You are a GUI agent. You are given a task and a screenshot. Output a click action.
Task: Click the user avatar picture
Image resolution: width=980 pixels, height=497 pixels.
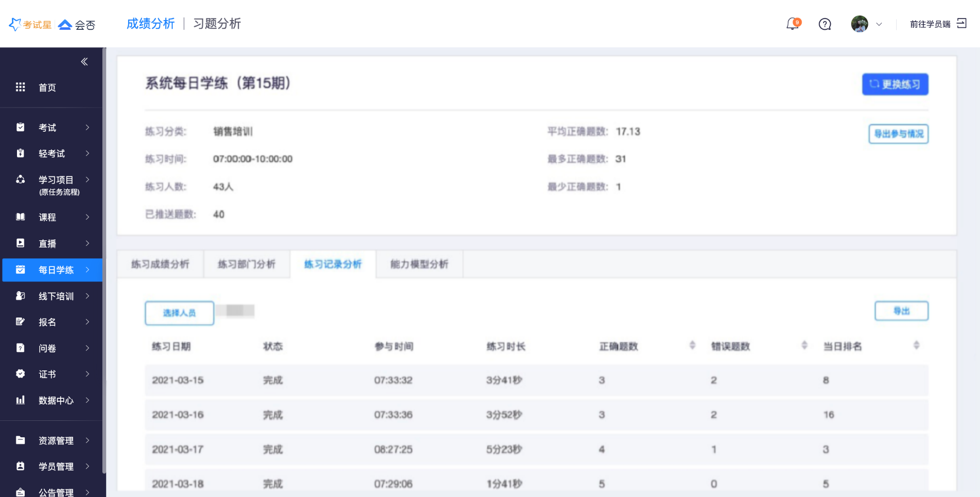[859, 24]
